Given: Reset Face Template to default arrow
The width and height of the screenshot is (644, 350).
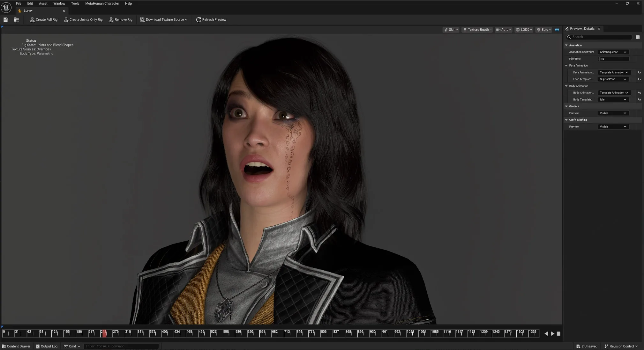Looking at the screenshot, I should [x=639, y=79].
